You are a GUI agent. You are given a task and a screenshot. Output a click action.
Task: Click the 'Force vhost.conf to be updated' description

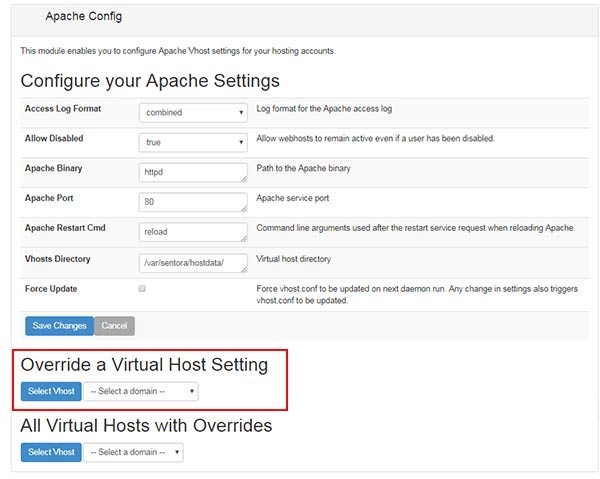[417, 295]
